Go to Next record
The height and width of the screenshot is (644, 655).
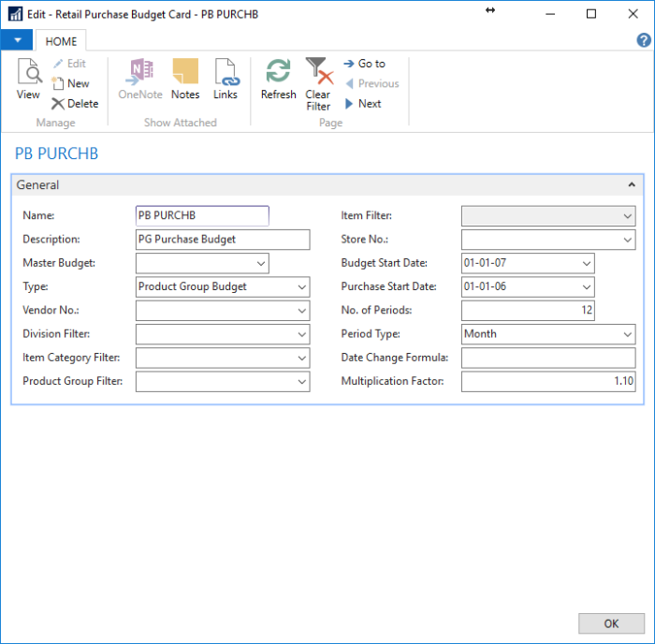point(363,104)
